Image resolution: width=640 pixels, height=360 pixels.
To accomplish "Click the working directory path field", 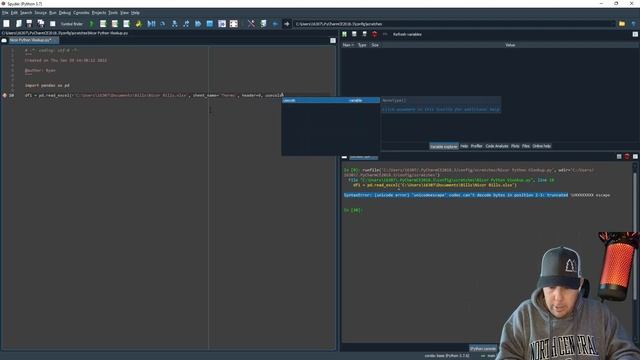I will (x=454, y=24).
